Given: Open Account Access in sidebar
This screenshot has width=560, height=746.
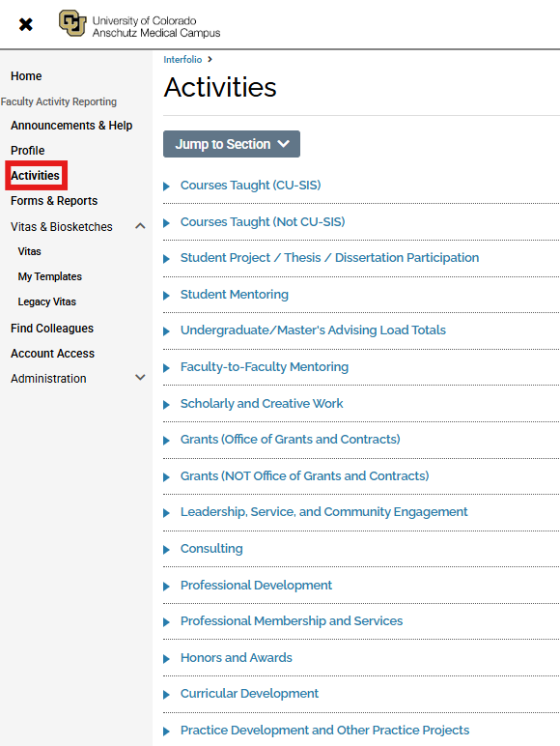Looking at the screenshot, I should (52, 354).
